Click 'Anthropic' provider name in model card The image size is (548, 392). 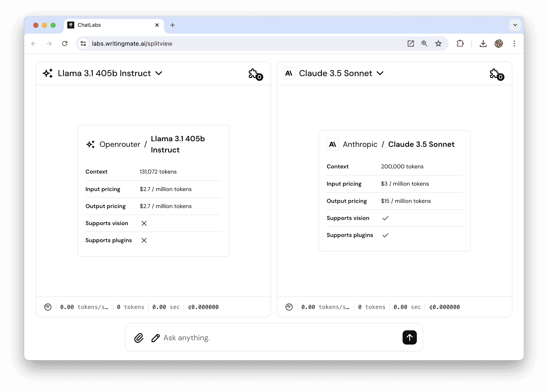tap(360, 144)
